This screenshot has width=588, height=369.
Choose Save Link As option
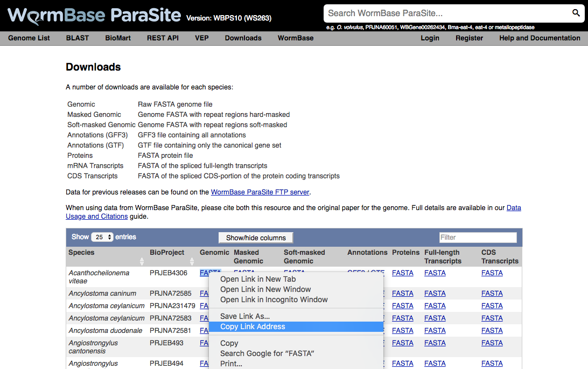point(243,316)
